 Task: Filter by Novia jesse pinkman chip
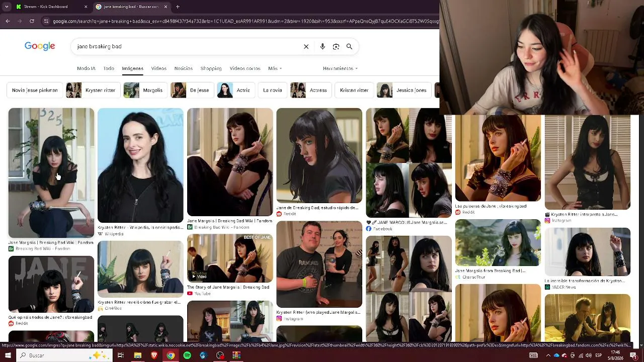pyautogui.click(x=35, y=90)
